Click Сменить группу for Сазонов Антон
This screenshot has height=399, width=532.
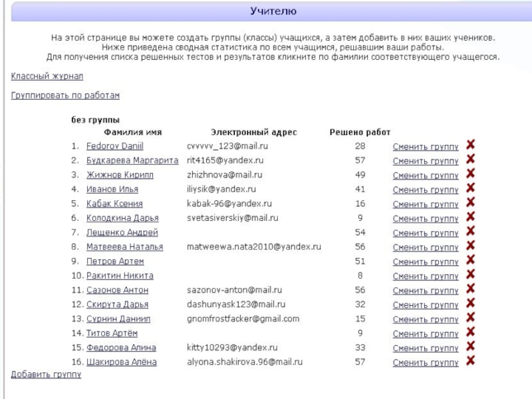pyautogui.click(x=426, y=291)
